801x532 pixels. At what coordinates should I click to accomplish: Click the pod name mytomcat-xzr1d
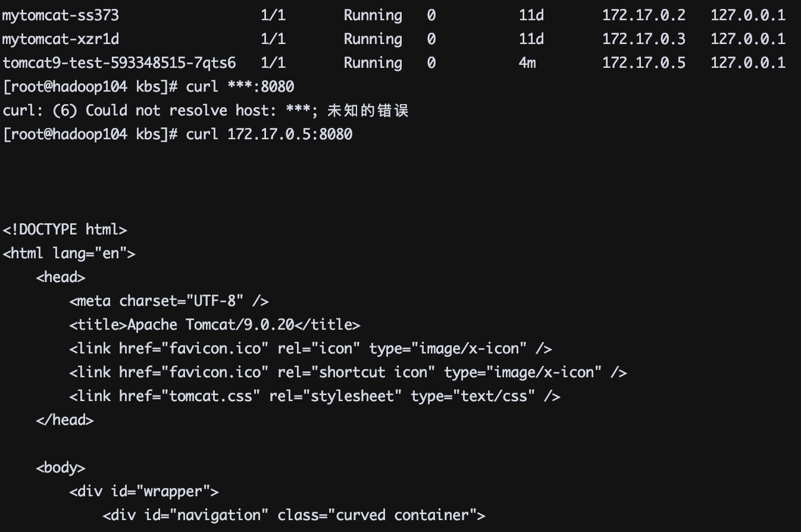pos(61,39)
